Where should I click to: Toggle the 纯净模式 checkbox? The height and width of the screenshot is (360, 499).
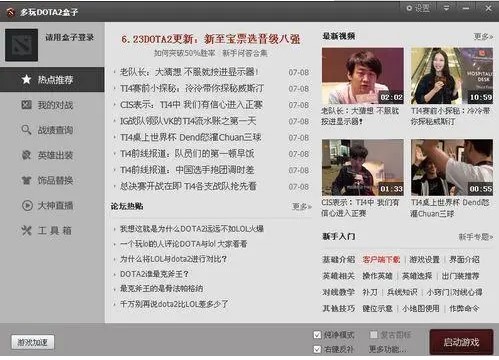pos(317,335)
